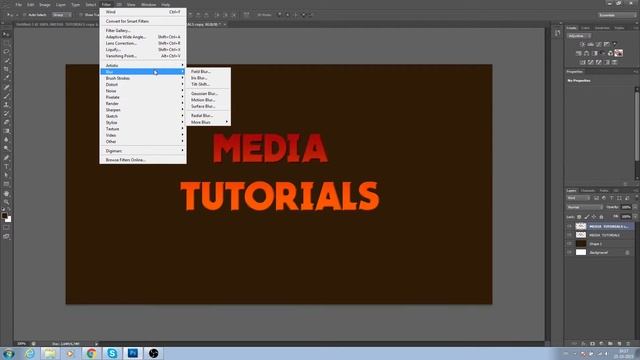Image resolution: width=640 pixels, height=360 pixels.
Task: Select the Eyedropper tool
Action: click(x=6, y=78)
